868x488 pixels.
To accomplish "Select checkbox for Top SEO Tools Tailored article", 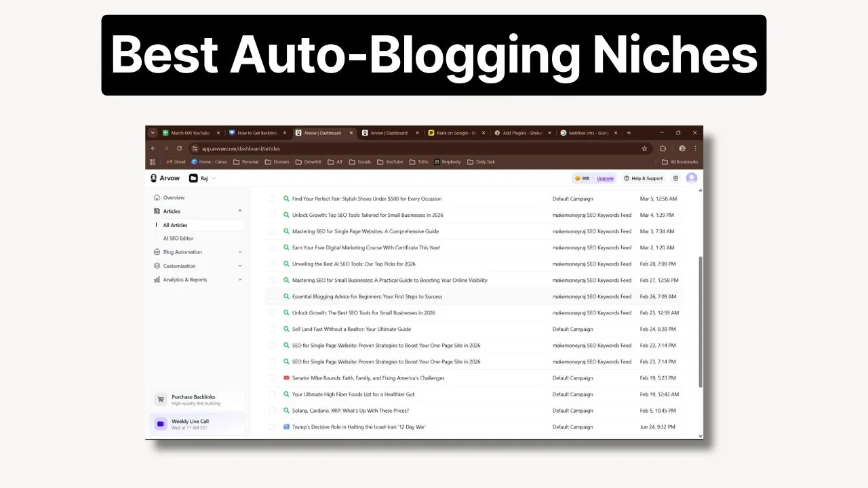I will coord(272,216).
